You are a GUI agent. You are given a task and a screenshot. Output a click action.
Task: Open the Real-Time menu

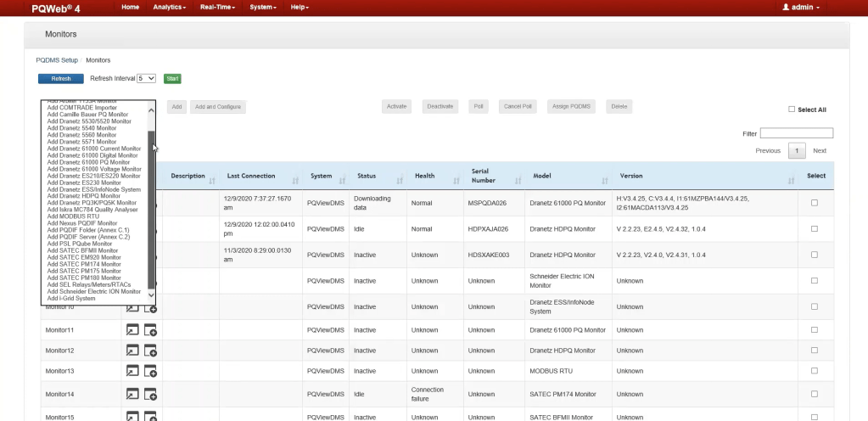[x=218, y=7]
